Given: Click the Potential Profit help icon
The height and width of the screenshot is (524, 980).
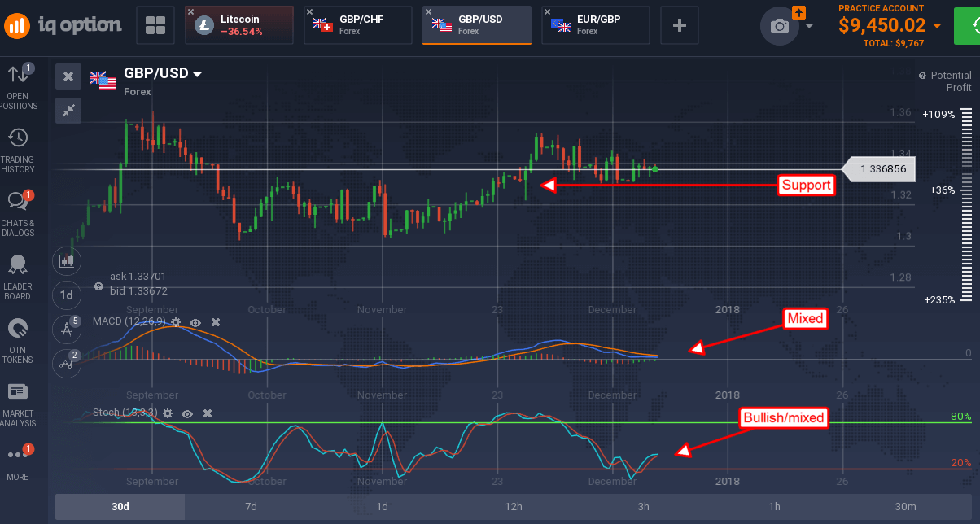Looking at the screenshot, I should (922, 75).
